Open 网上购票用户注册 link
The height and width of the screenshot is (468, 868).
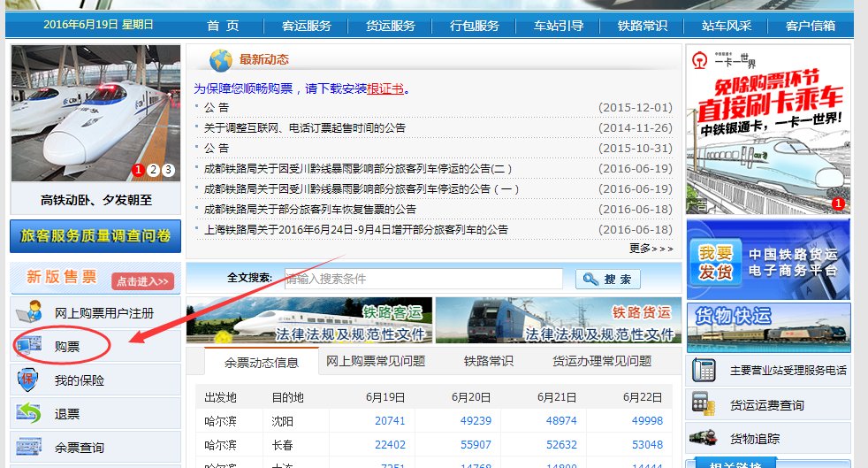[104, 313]
